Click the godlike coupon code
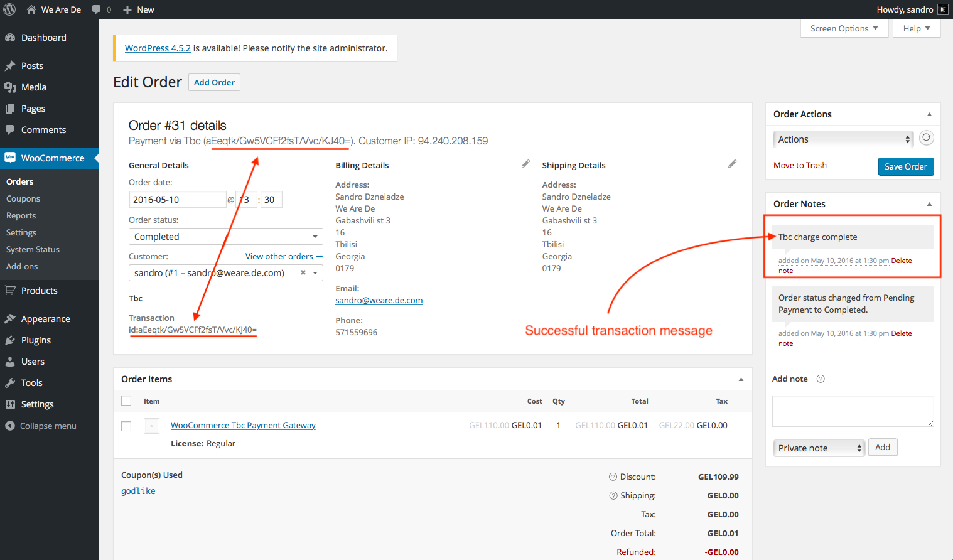The image size is (953, 560). pos(138,491)
